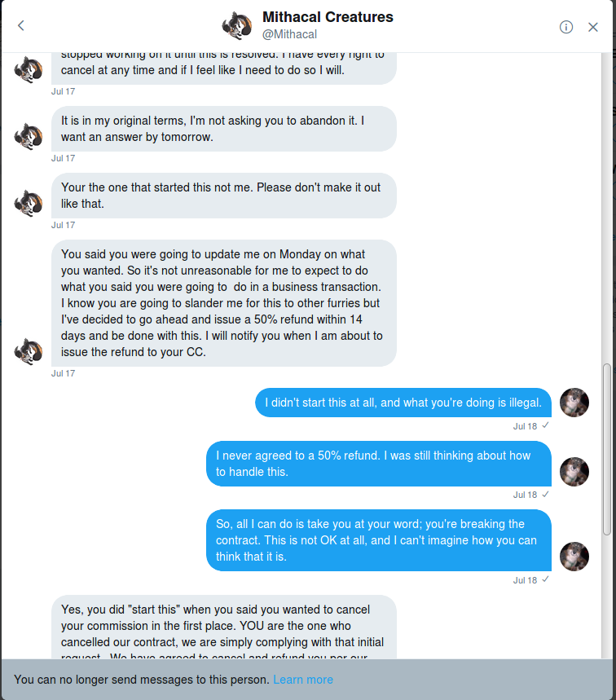The width and height of the screenshot is (616, 700).
Task: Click the "I didn't start this at all" bubble
Action: pos(403,403)
